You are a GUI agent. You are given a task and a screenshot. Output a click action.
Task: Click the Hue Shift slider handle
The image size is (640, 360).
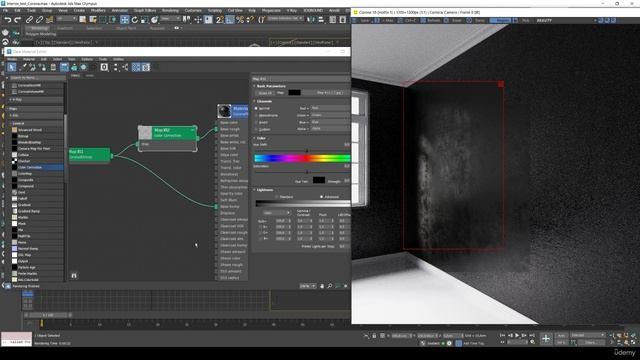click(x=307, y=151)
